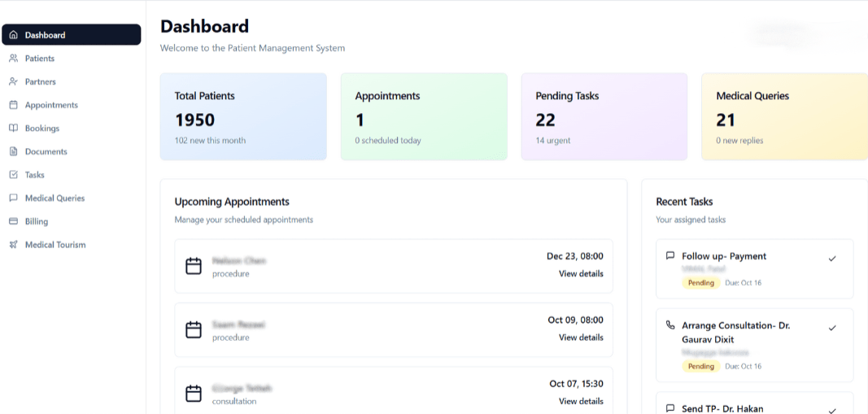The width and height of the screenshot is (868, 414).
Task: Go to Appointments in sidebar
Action: pos(51,105)
